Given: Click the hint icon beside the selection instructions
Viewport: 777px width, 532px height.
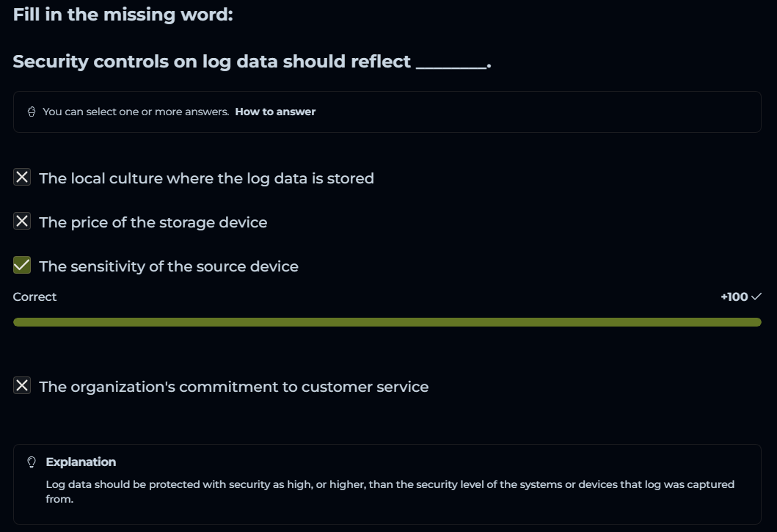Looking at the screenshot, I should (x=32, y=112).
